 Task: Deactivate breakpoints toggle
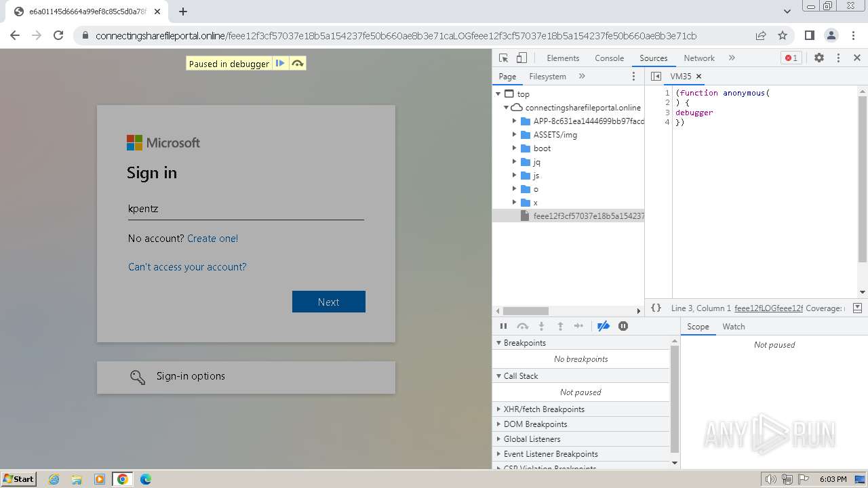click(604, 326)
